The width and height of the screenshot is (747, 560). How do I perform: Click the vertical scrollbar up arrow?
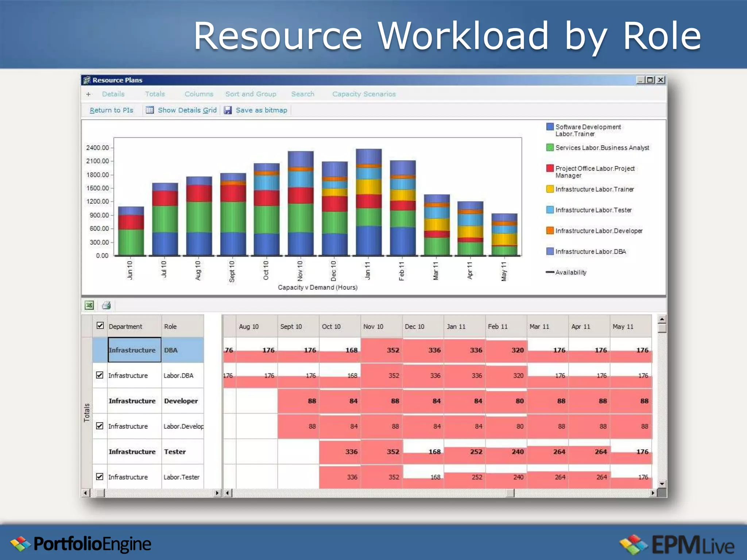coord(662,319)
